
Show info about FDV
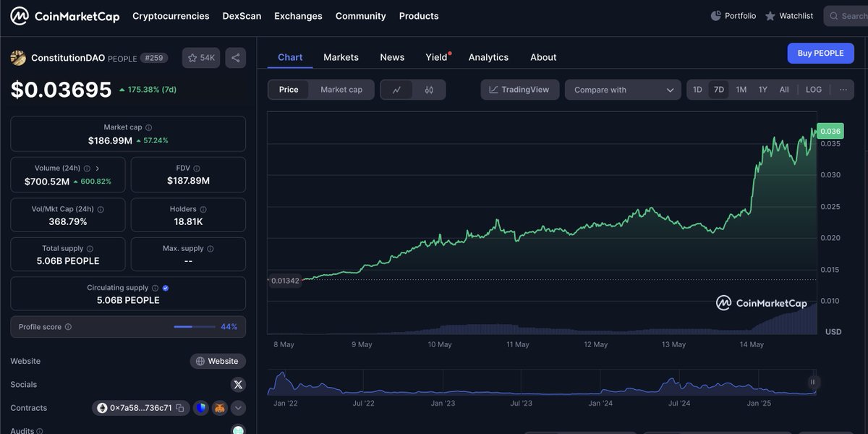(x=197, y=168)
